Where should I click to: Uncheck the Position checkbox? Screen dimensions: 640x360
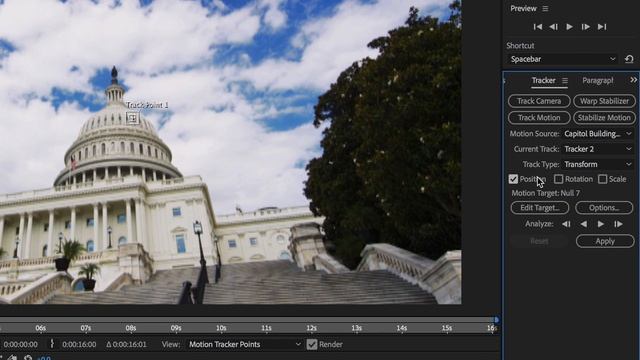(x=513, y=179)
